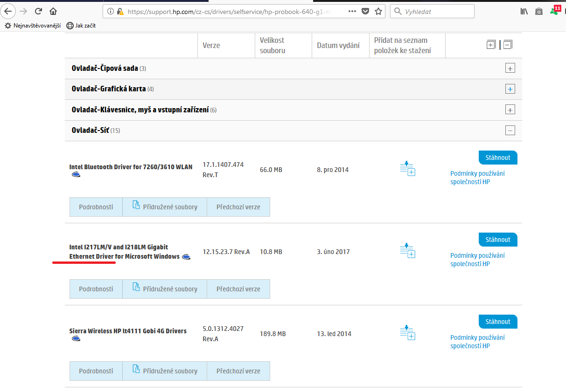Click the Firefox Home icon
Screen dimensions: 566x392
53,11
